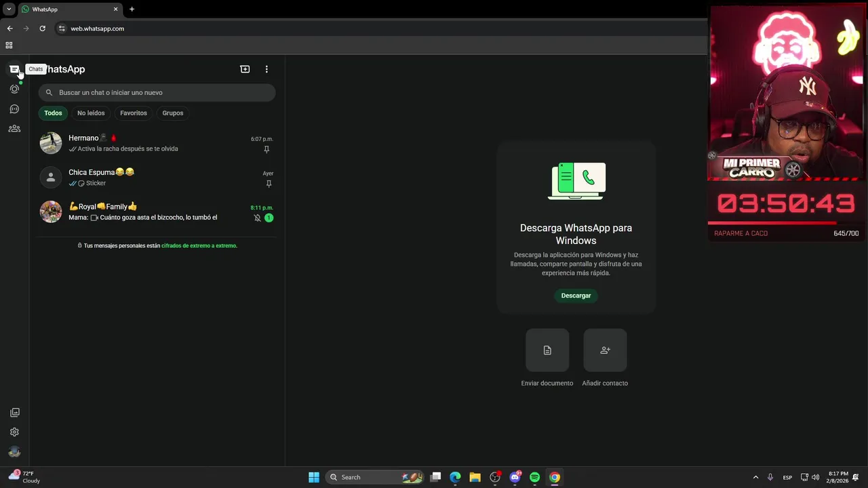Open Microsoft Edge from taskbar
868x488 pixels.
click(455, 477)
